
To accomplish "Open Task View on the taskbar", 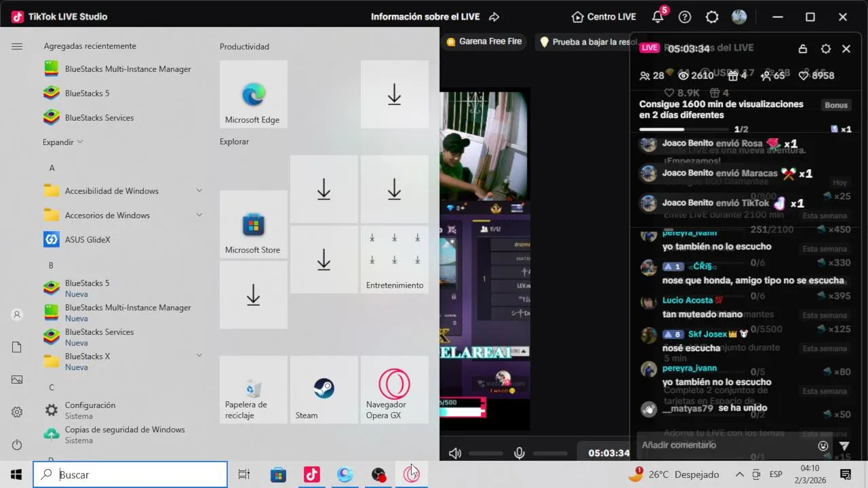I will (244, 474).
